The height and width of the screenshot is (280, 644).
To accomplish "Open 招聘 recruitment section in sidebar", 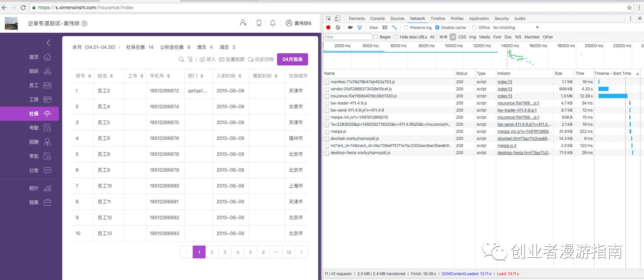I will point(40,142).
